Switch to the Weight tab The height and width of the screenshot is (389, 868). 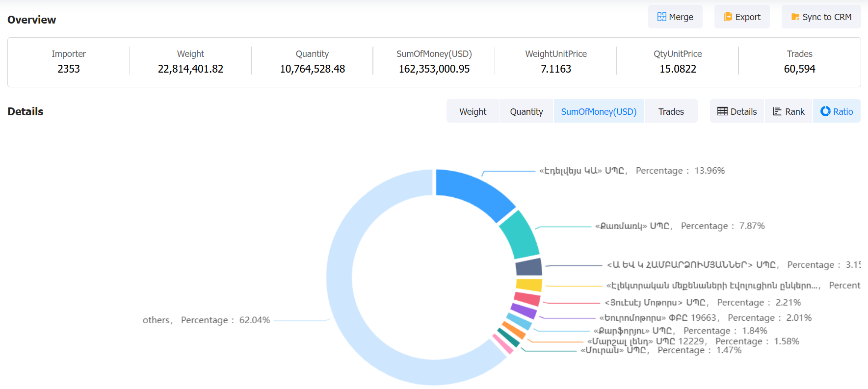473,111
